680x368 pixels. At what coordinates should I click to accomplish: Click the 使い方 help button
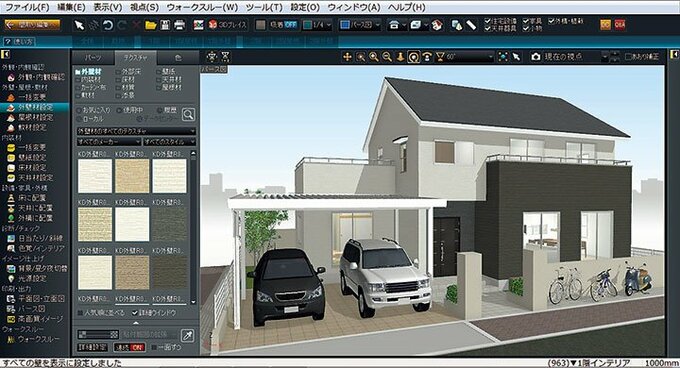pos(19,42)
